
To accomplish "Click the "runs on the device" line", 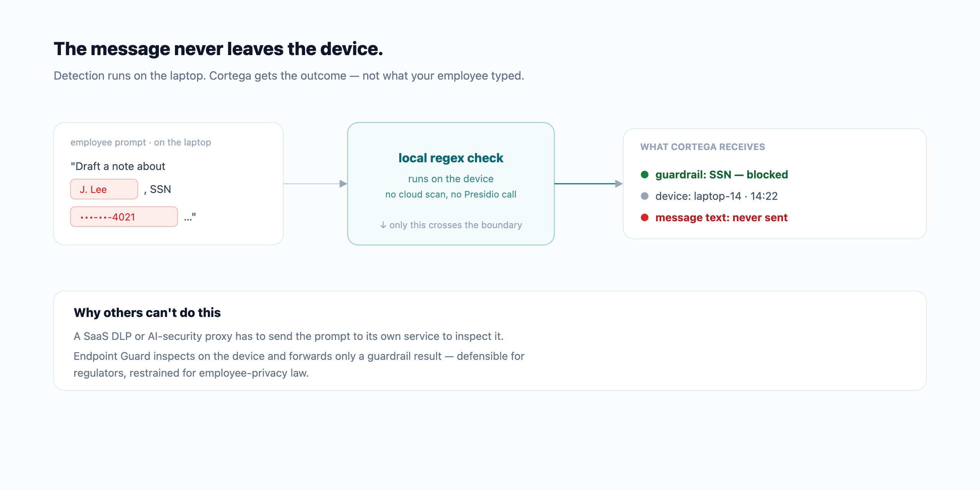I will coord(451,179).
